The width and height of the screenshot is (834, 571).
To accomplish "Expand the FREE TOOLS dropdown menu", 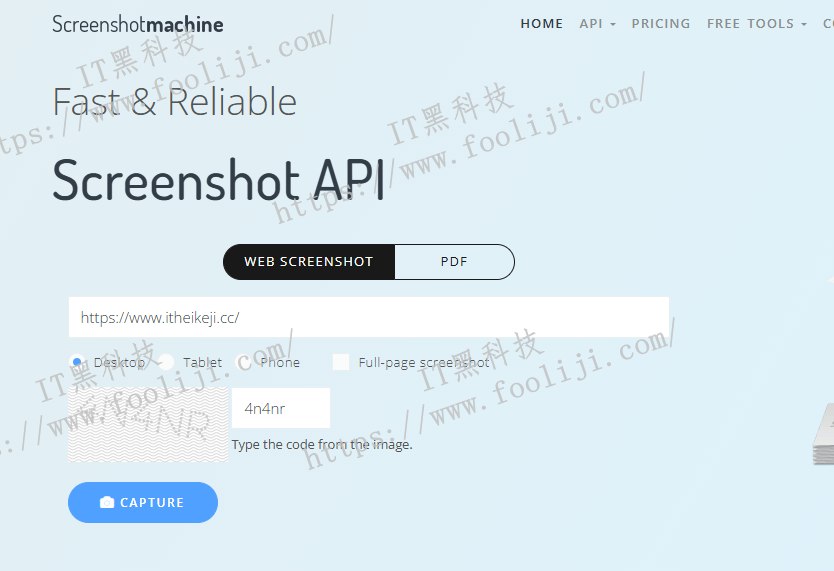I will coord(756,24).
